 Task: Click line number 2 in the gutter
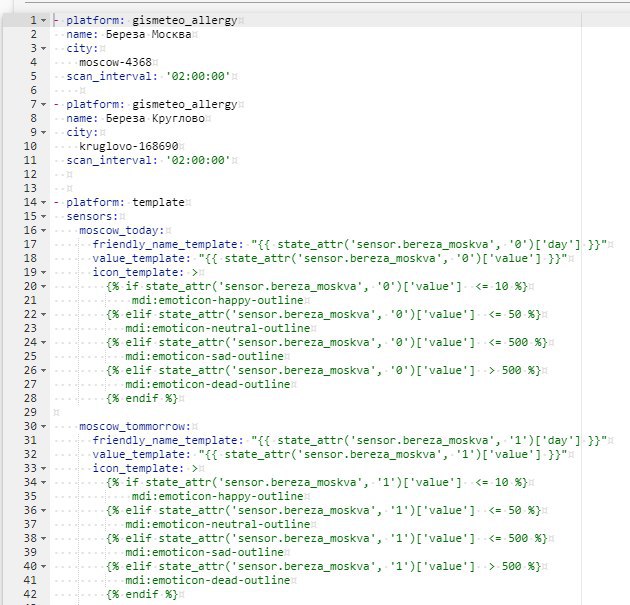[x=33, y=34]
